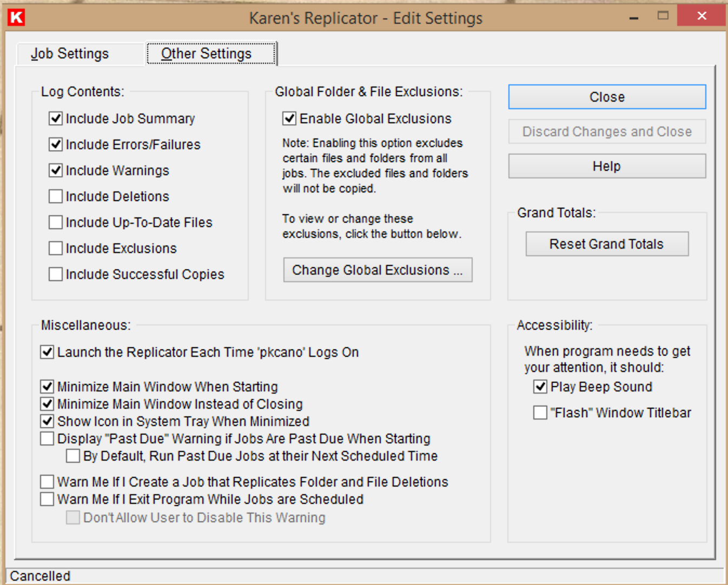The image size is (728, 585).
Task: Check Include Up-To-Date Files
Action: tap(56, 222)
